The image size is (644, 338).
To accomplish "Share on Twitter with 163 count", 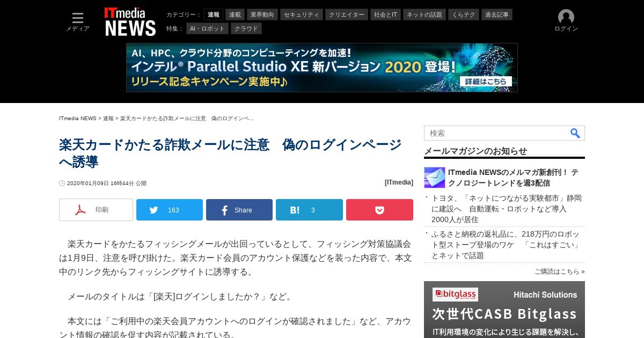I will [x=170, y=210].
